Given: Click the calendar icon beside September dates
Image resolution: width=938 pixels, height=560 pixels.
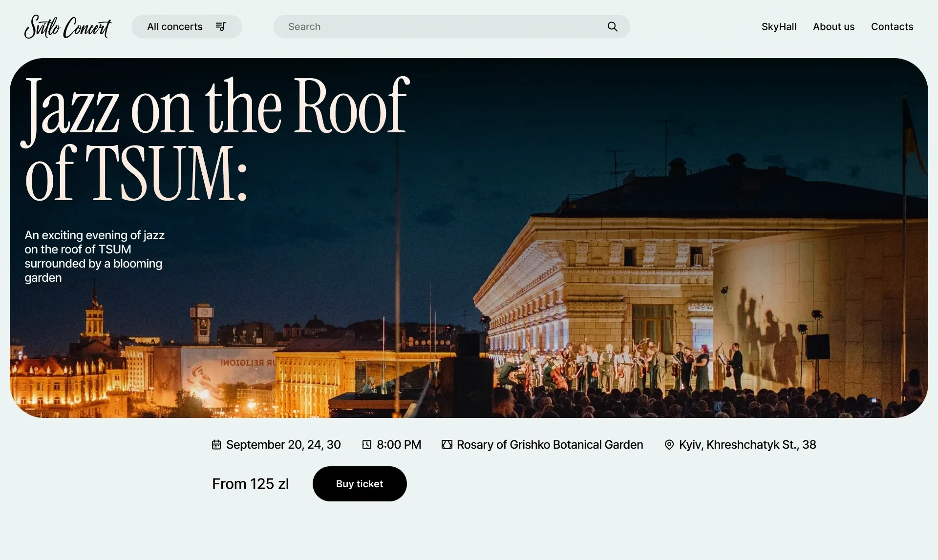Looking at the screenshot, I should point(216,444).
